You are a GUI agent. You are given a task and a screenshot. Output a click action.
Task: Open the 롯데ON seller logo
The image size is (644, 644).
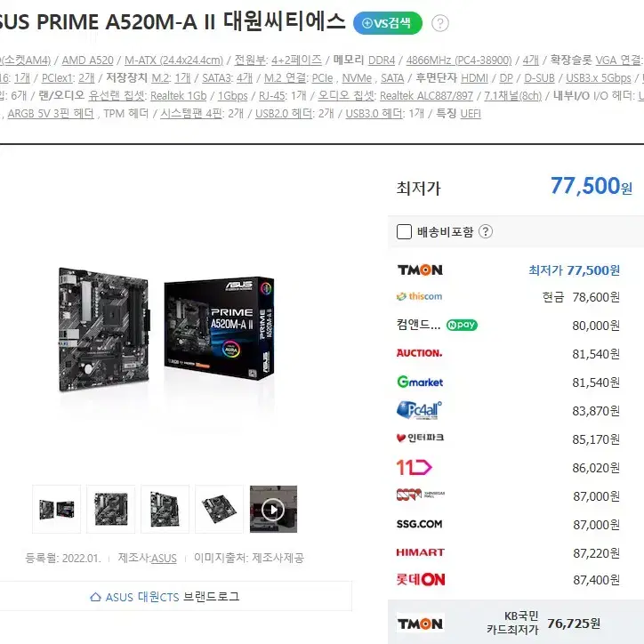[421, 580]
